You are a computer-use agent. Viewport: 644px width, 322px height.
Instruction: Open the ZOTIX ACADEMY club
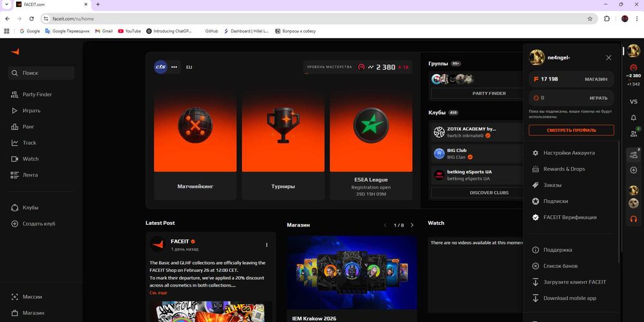(477, 132)
